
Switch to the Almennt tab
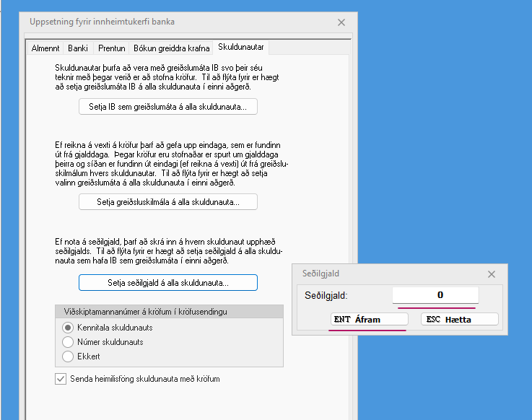[x=45, y=48]
